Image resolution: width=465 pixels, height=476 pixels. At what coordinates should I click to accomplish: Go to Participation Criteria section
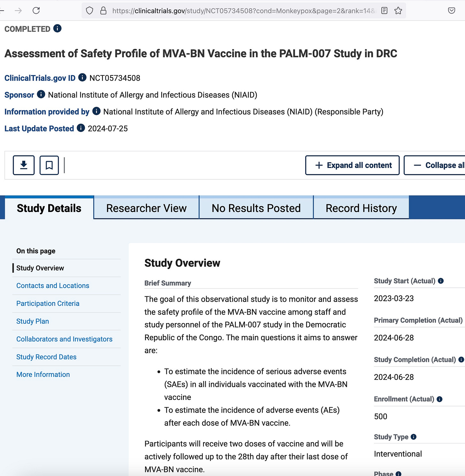(x=48, y=303)
